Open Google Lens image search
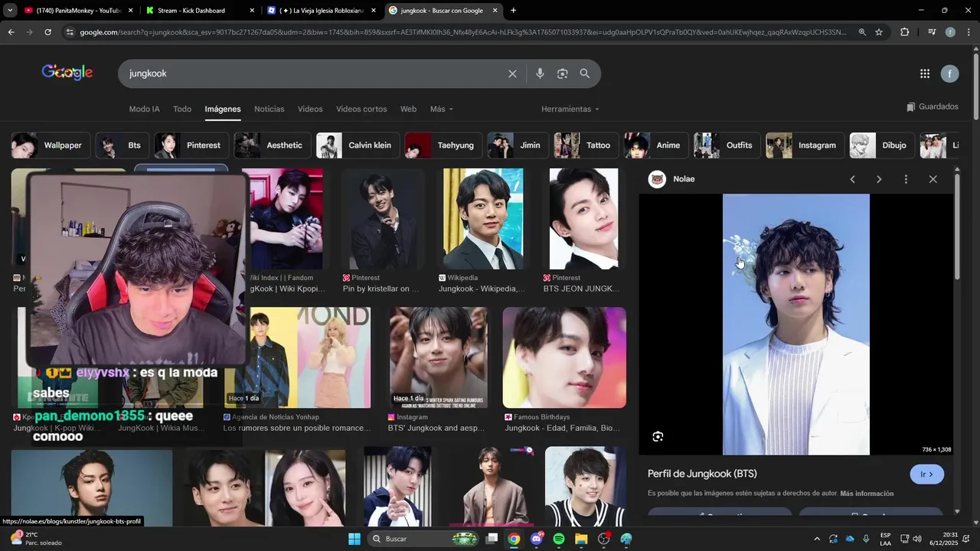 (563, 73)
